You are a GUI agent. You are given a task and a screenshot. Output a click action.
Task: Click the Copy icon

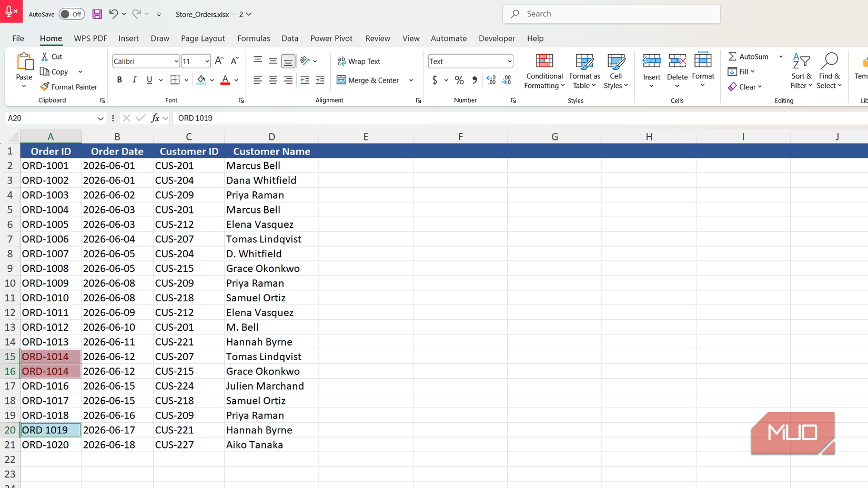point(45,72)
